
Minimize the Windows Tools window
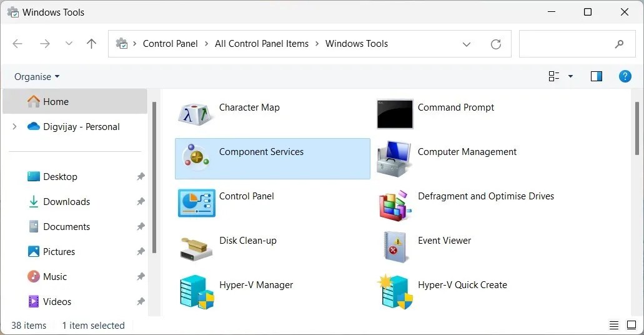(551, 12)
